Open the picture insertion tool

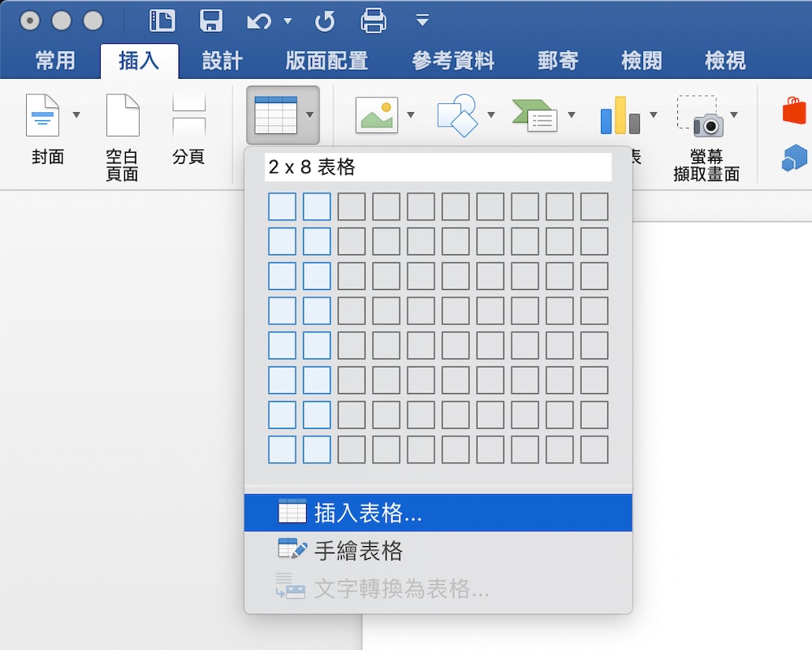pos(378,114)
